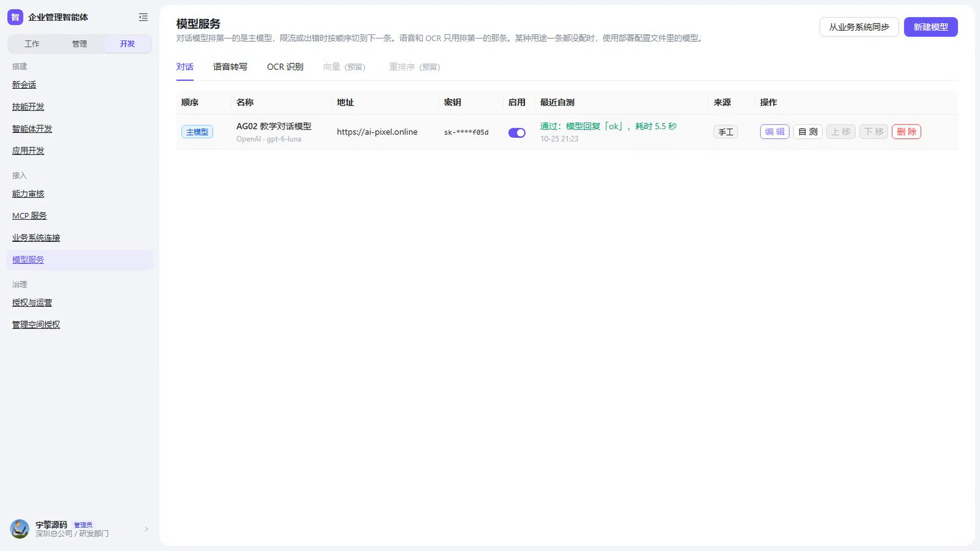The height and width of the screenshot is (551, 980).
Task: Select the 向量 (预留) tab
Action: tap(345, 67)
